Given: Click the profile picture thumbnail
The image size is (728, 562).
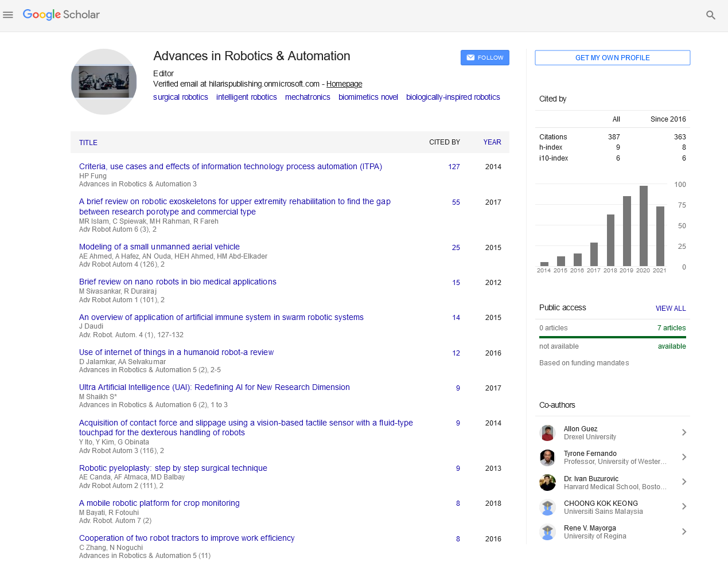Looking at the screenshot, I should coord(104,81).
